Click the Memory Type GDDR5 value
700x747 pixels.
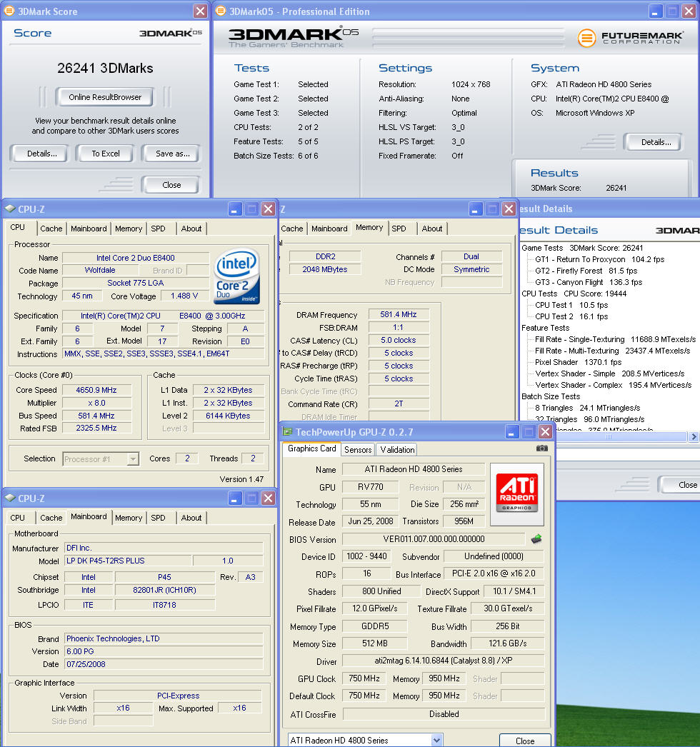(374, 626)
